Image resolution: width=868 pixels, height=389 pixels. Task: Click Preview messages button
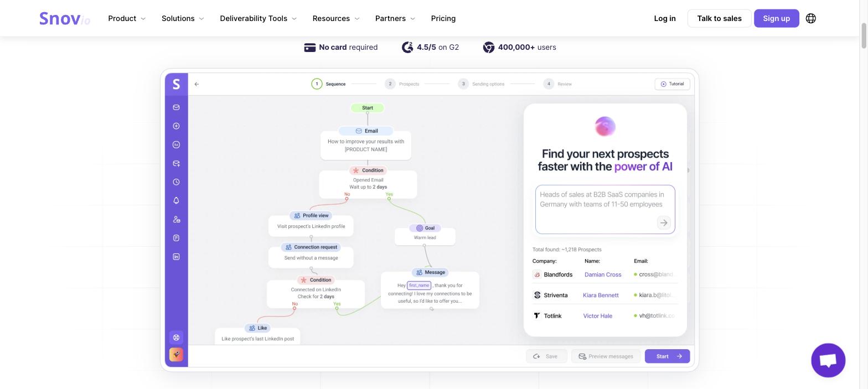pyautogui.click(x=606, y=356)
